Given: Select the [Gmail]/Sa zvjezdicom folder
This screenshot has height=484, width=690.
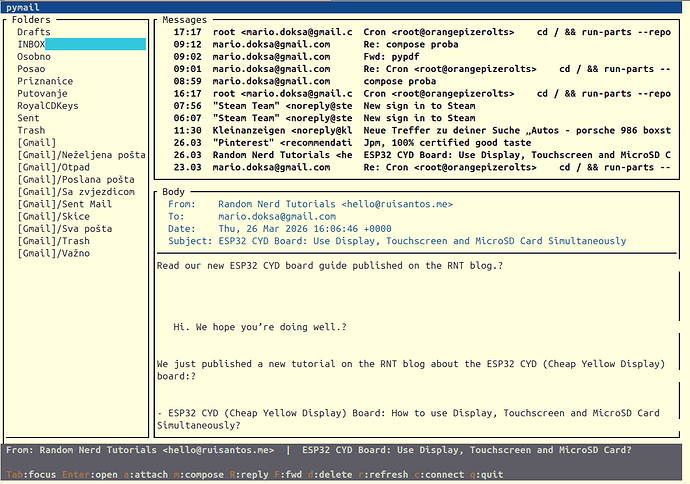Looking at the screenshot, I should pos(75,191).
